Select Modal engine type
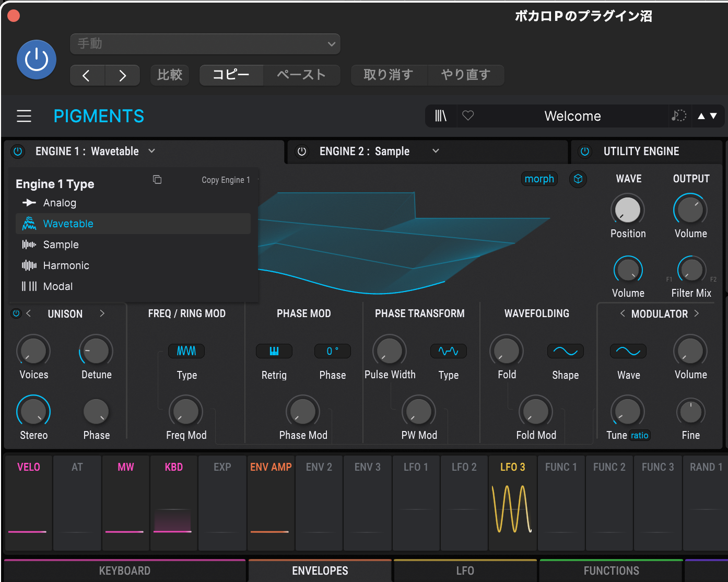Image resolution: width=728 pixels, height=582 pixels. (133, 286)
